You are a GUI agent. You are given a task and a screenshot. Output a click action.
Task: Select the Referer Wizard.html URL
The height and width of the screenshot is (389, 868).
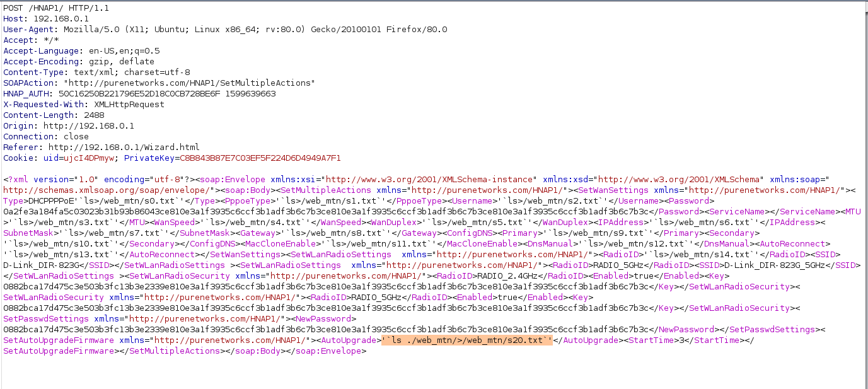124,147
